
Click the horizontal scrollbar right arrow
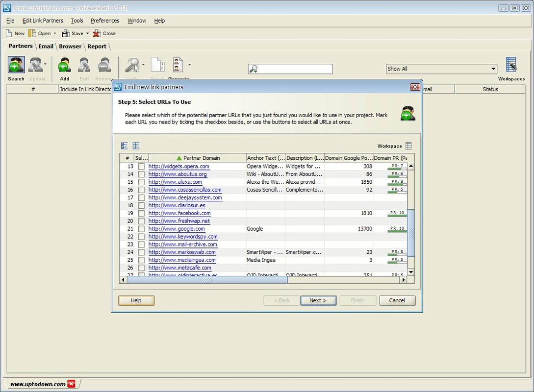click(x=404, y=280)
